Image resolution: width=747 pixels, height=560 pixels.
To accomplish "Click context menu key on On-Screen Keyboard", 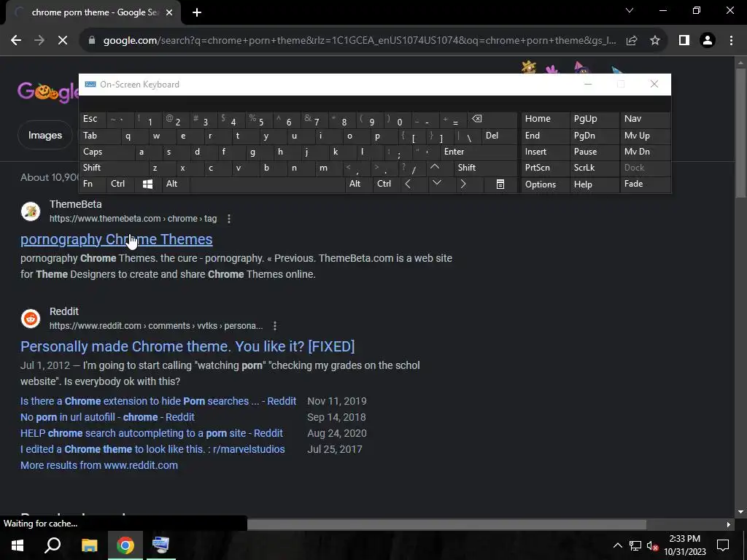I will (x=500, y=184).
